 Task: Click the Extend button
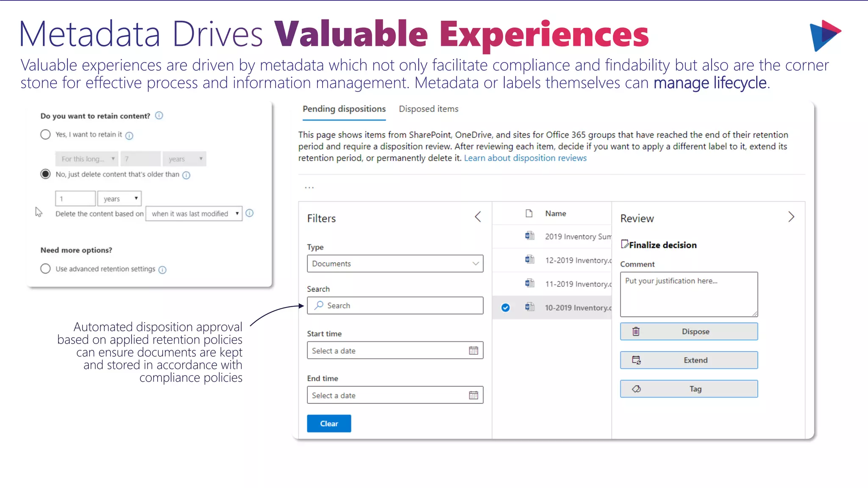point(689,360)
